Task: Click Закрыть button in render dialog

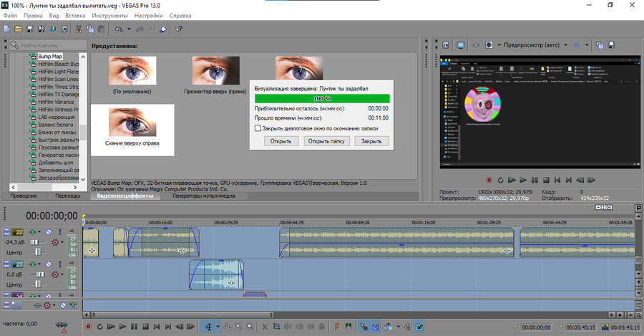Action: click(x=371, y=141)
